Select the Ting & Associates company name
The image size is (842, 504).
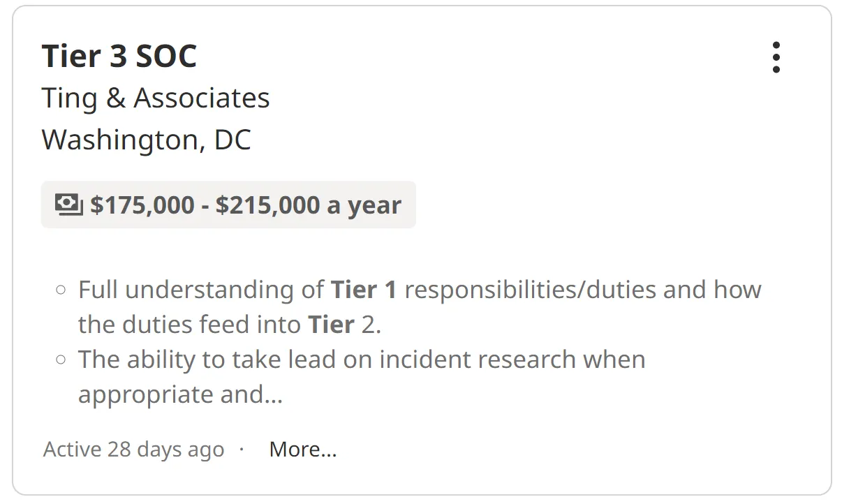[156, 98]
